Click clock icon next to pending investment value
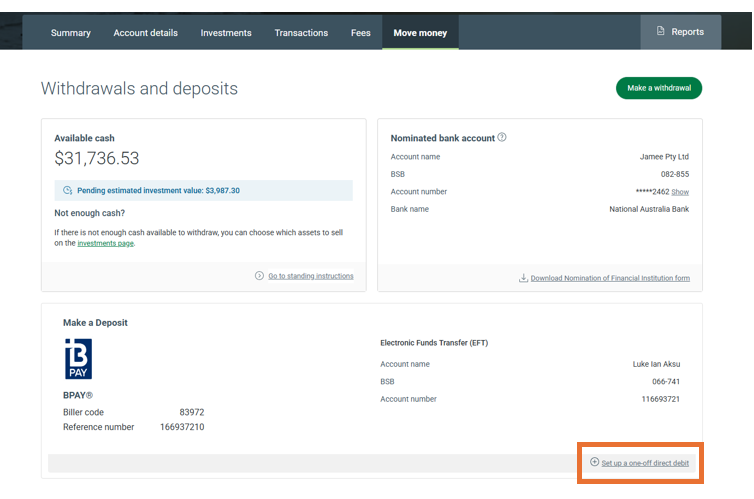The height and width of the screenshot is (499, 754). point(68,190)
